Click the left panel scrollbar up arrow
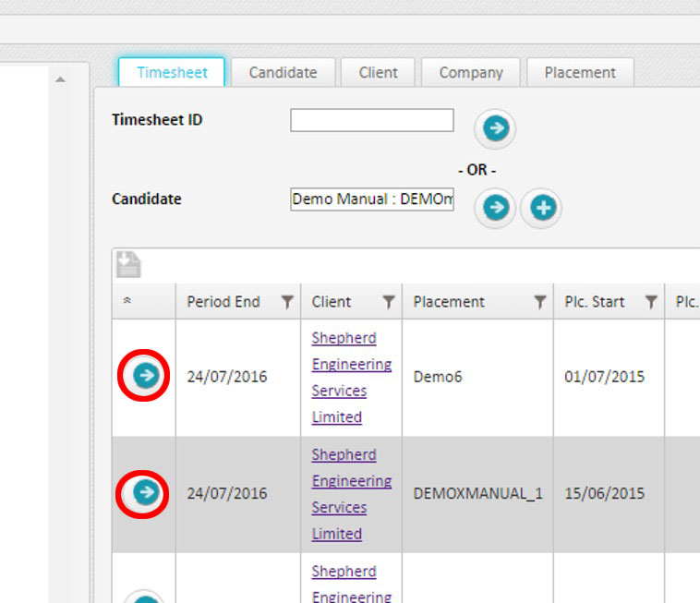The height and width of the screenshot is (603, 700). point(60,80)
